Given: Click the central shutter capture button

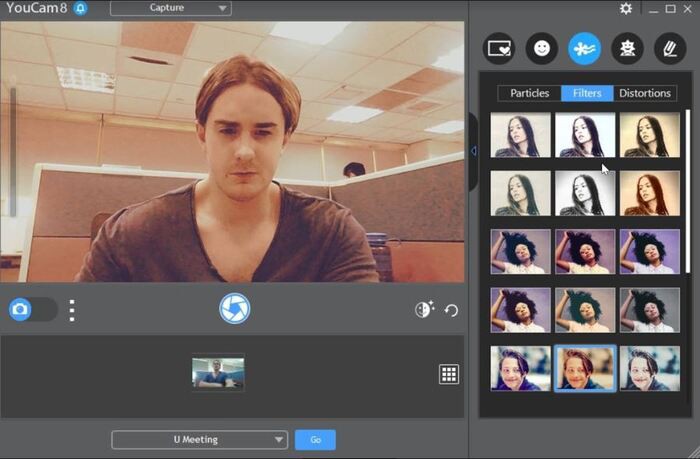Looking at the screenshot, I should [x=234, y=308].
